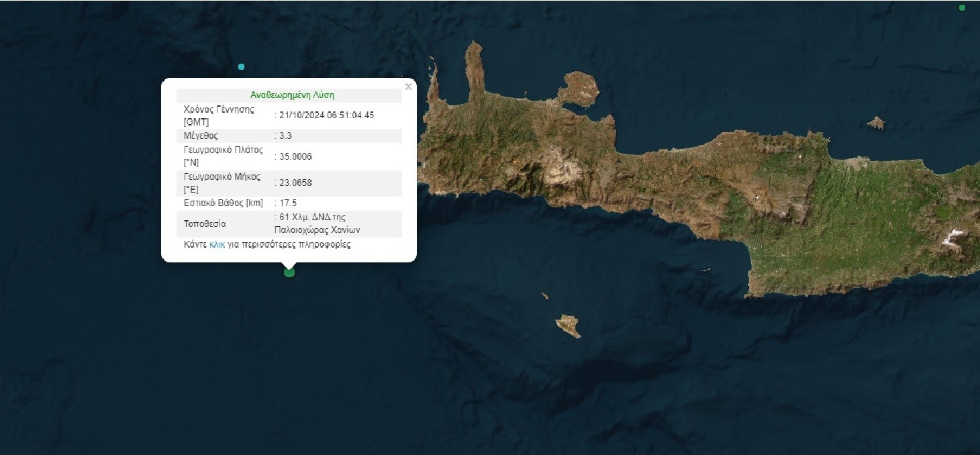Image resolution: width=980 pixels, height=455 pixels.
Task: Click Dia island off Crete's north coast
Action: (x=876, y=123)
